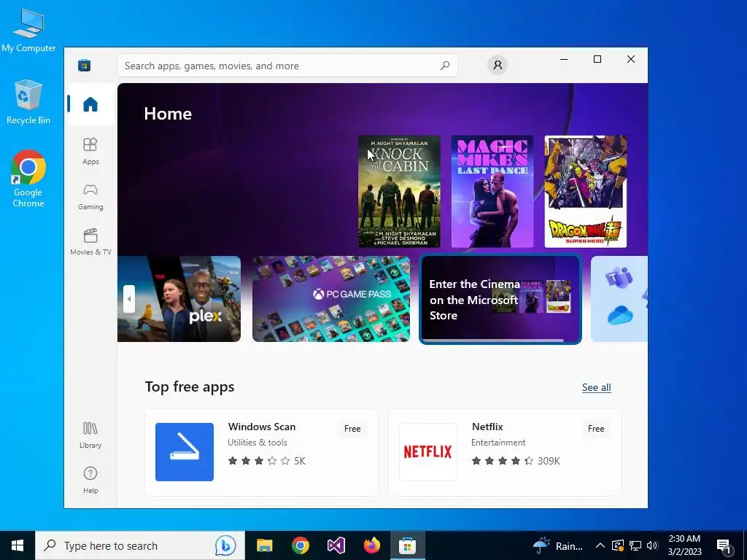Open the Netflix app logo
747x560 pixels.
pyautogui.click(x=428, y=452)
